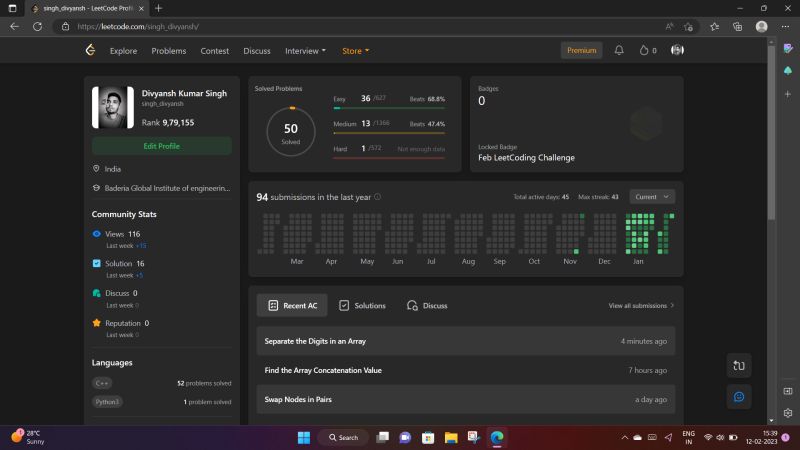Go back with the browser arrow

tap(14, 27)
